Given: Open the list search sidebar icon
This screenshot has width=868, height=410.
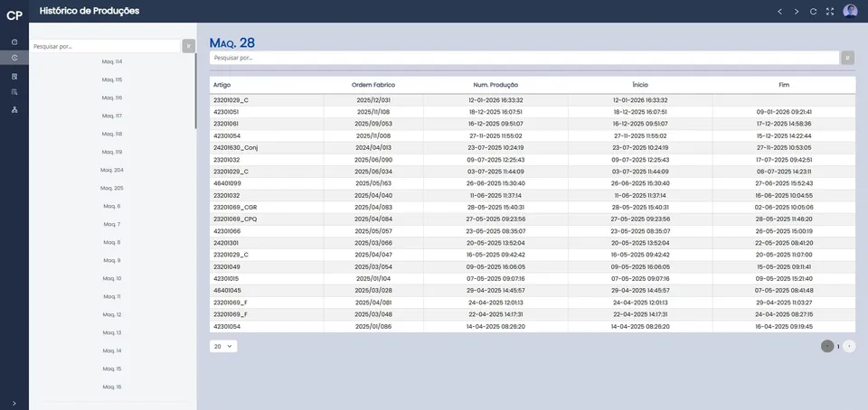Looking at the screenshot, I should tap(14, 92).
